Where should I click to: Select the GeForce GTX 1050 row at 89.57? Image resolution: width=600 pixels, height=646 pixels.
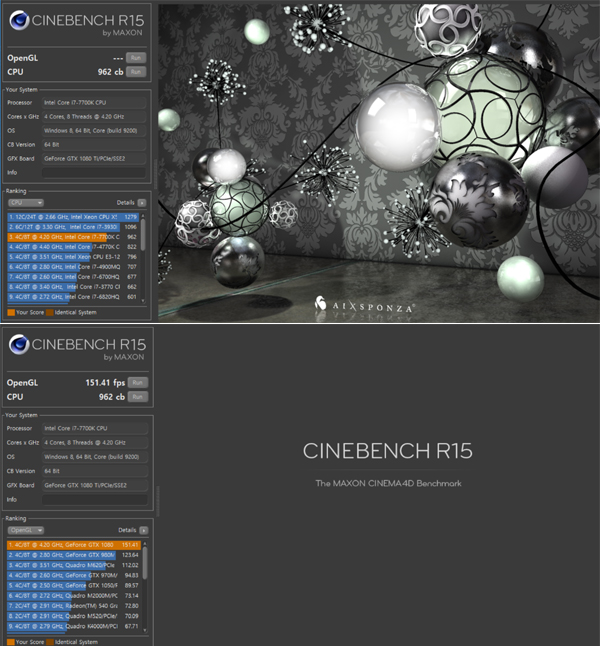pos(74,585)
